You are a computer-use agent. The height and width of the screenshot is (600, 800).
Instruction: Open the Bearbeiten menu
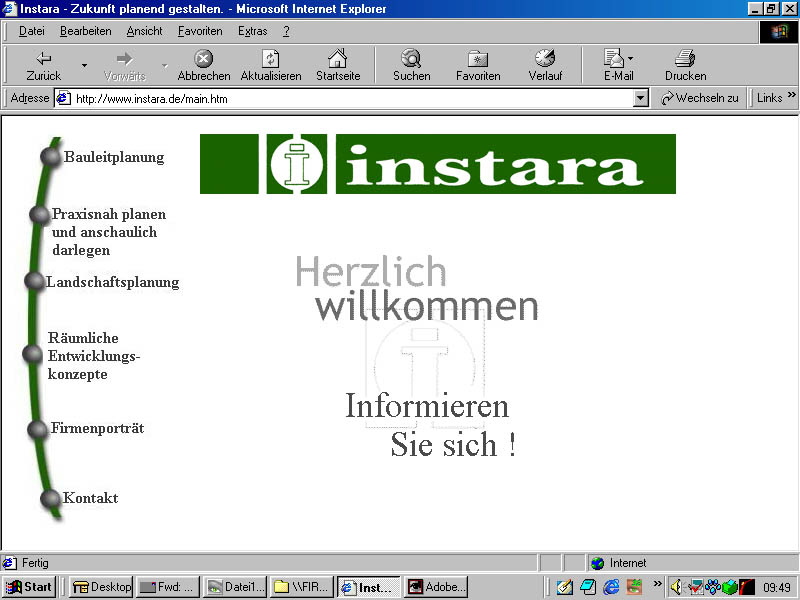tap(85, 31)
